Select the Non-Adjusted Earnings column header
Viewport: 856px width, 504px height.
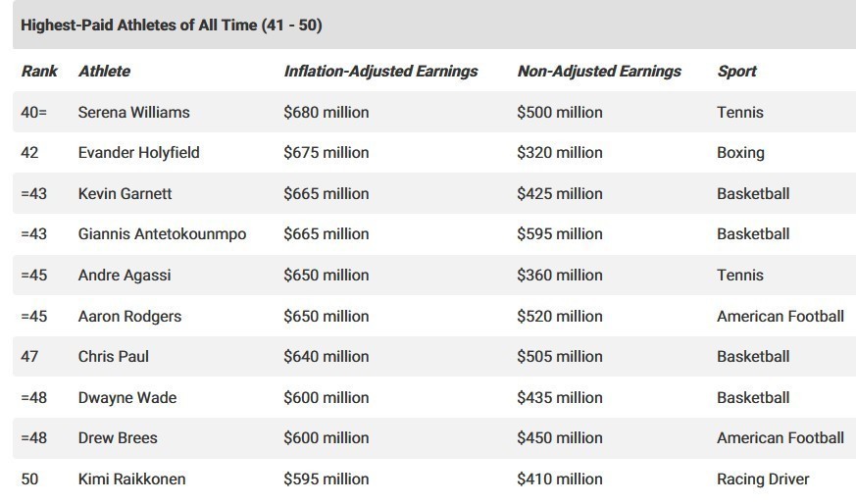[599, 71]
